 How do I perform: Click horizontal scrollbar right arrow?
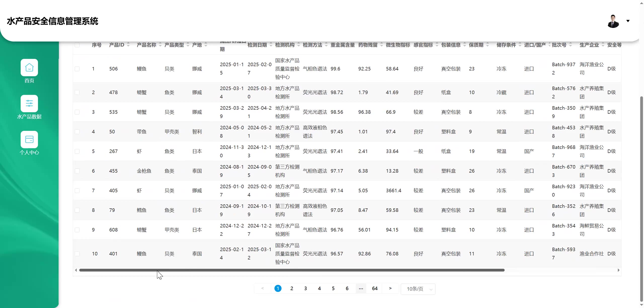[x=618, y=270]
